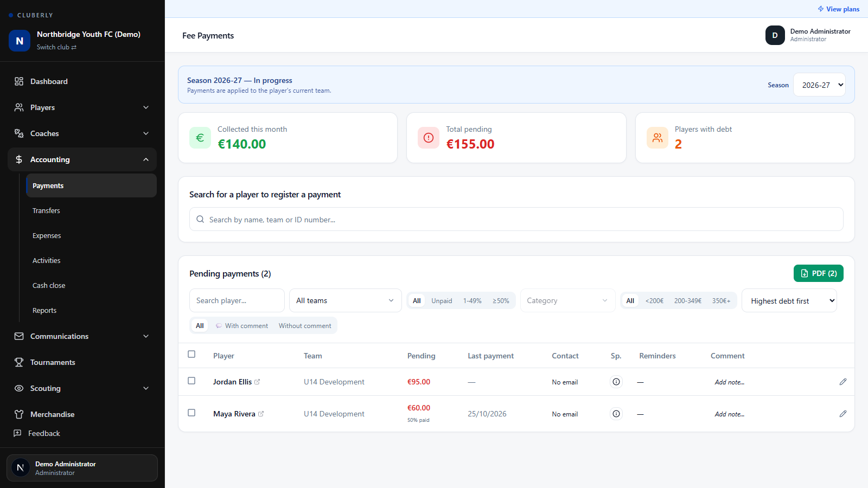This screenshot has width=868, height=488.
Task: Check the box for Jordan Ellis
Action: tap(192, 381)
